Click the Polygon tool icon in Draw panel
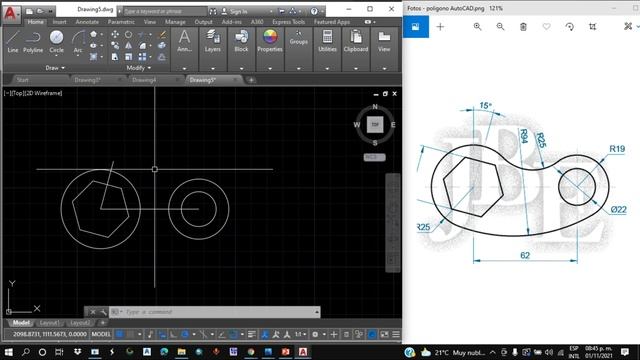 point(93,35)
